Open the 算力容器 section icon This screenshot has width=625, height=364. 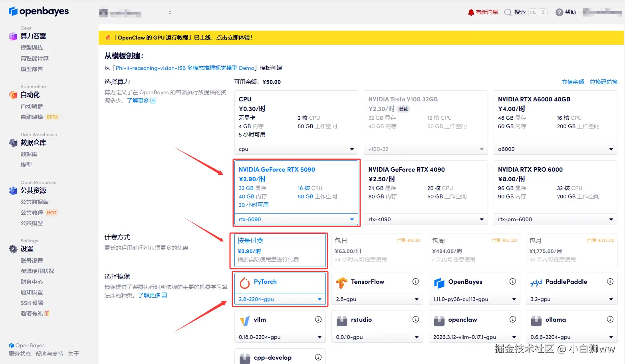point(13,36)
